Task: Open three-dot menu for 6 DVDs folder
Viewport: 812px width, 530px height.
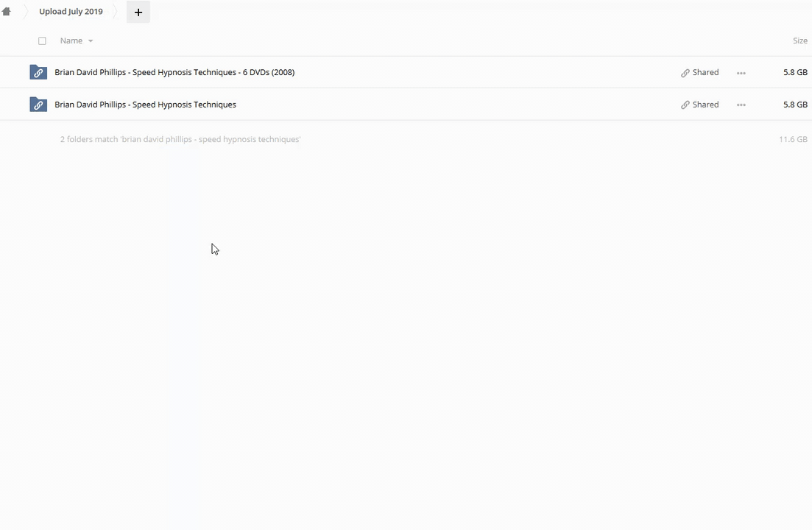Action: [x=741, y=73]
